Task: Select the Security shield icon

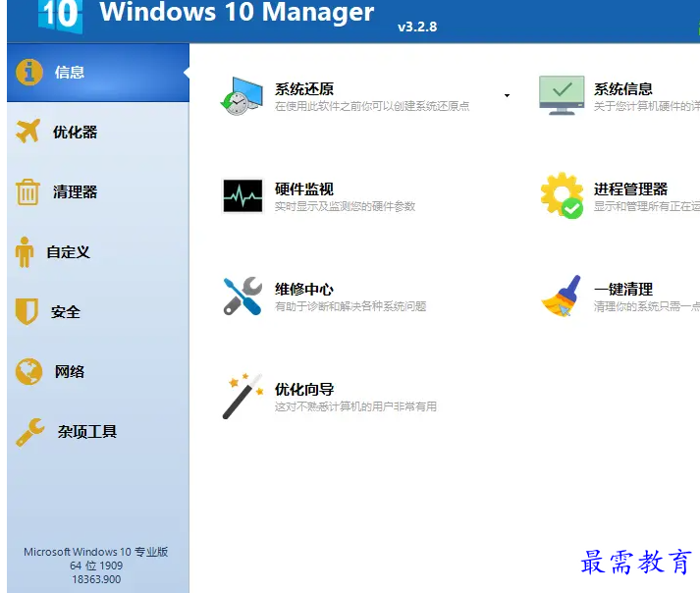Action: coord(27,311)
